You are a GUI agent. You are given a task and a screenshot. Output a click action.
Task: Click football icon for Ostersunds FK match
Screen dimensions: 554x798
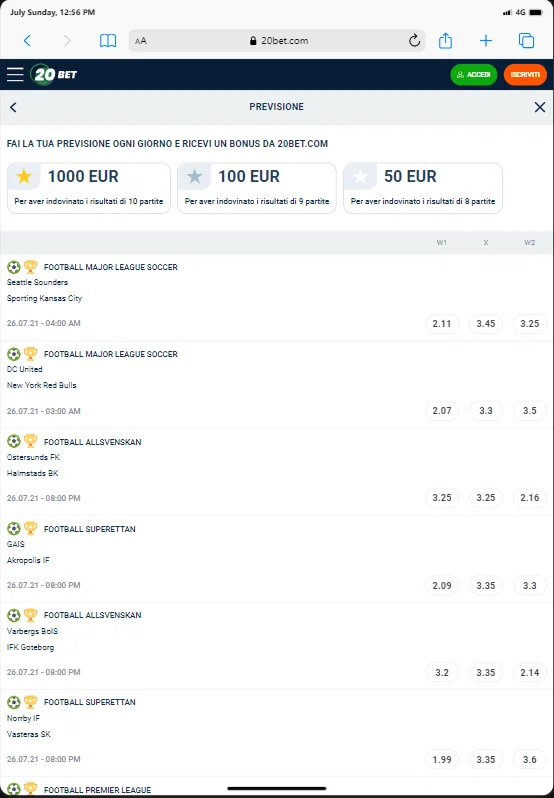[14, 441]
